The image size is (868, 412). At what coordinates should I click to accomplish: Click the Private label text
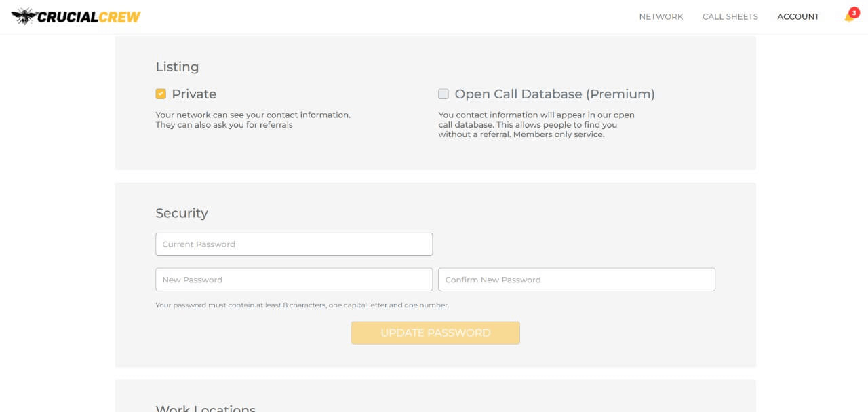(194, 94)
